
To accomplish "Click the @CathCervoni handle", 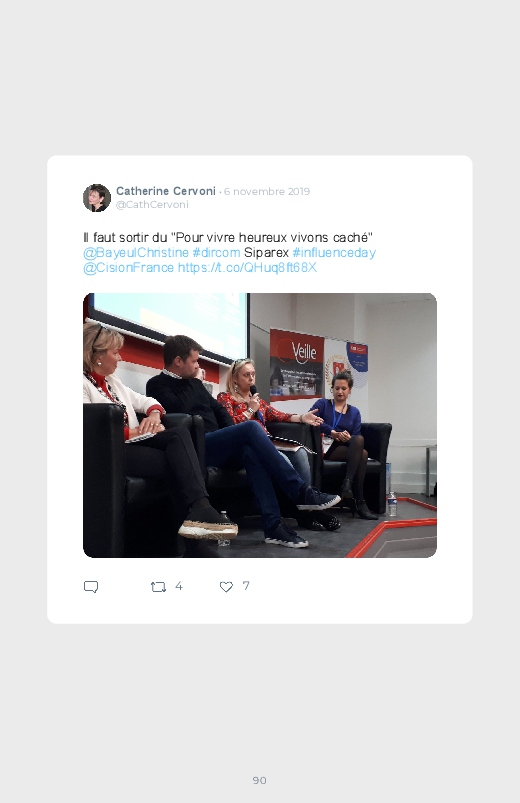I will click(152, 204).
